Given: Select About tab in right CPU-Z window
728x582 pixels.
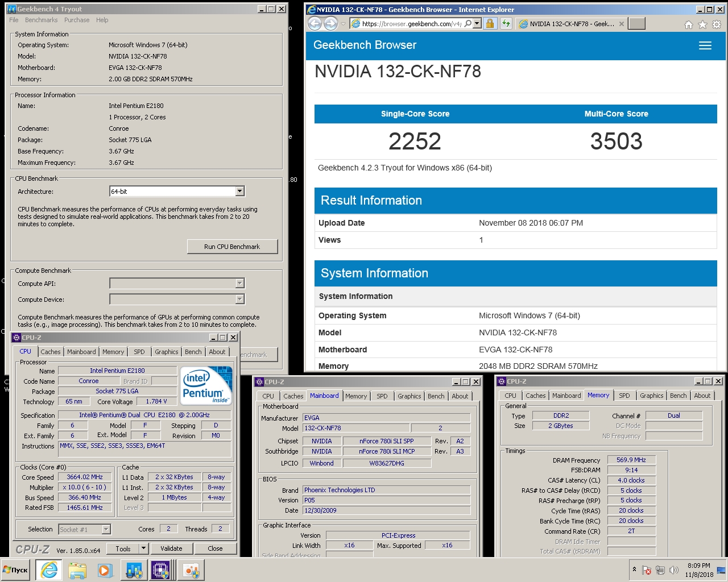Looking at the screenshot, I should pyautogui.click(x=702, y=396).
